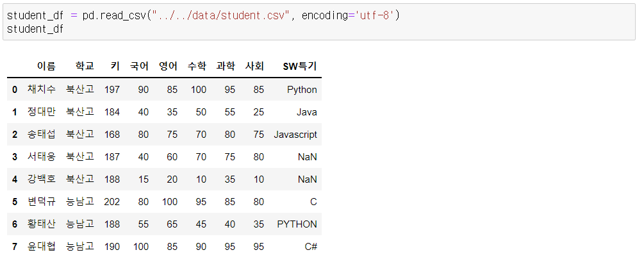
Task: Select the 이름 column header
Action: [46, 66]
